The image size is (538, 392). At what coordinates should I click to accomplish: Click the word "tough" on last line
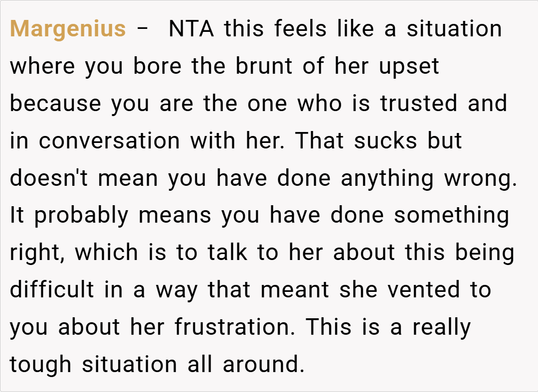[x=40, y=365]
